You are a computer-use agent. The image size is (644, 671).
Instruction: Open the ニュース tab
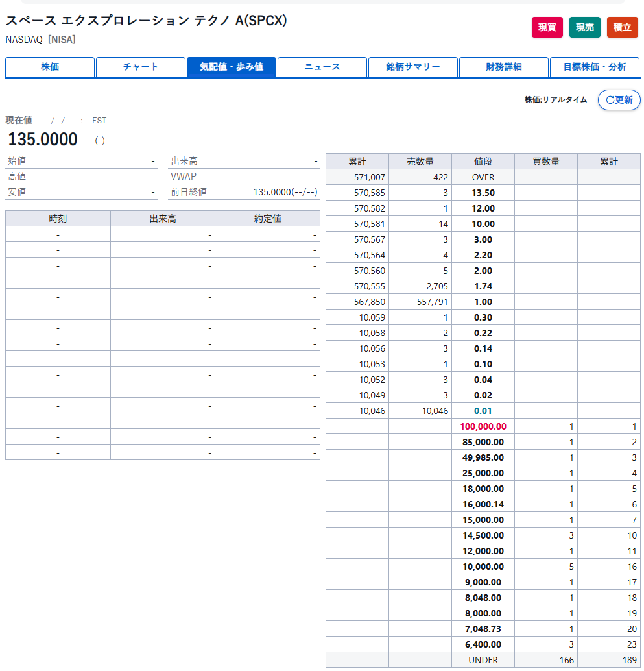pos(322,67)
